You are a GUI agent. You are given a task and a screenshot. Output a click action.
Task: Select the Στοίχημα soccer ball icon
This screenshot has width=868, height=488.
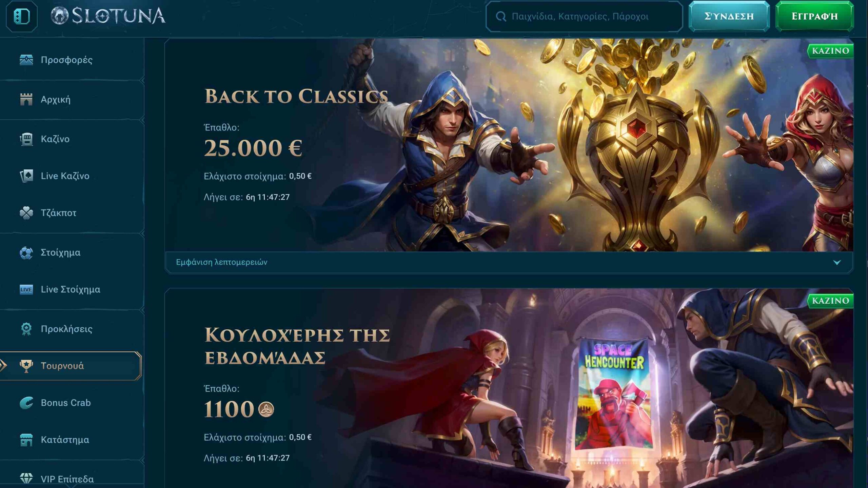pos(26,252)
